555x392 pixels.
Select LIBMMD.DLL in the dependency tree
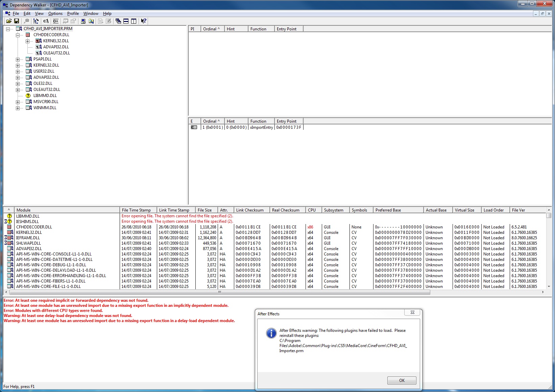pyautogui.click(x=45, y=96)
